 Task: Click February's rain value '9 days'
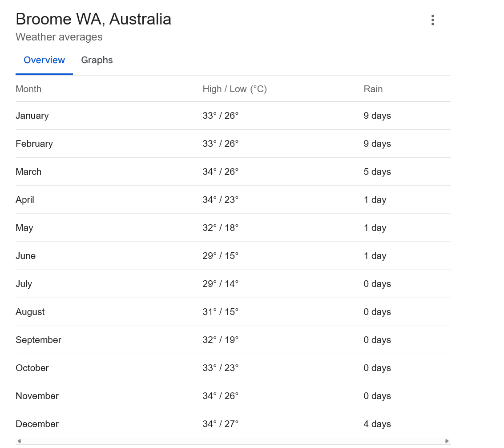coord(377,144)
